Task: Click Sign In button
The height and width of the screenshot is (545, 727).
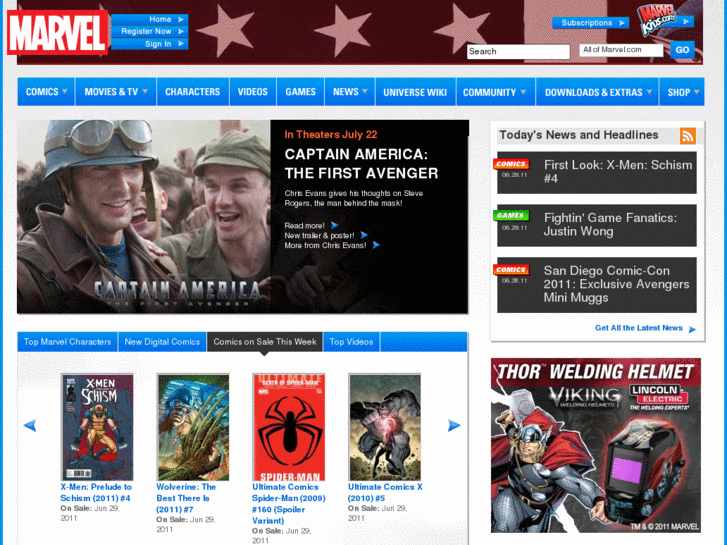Action: point(150,44)
